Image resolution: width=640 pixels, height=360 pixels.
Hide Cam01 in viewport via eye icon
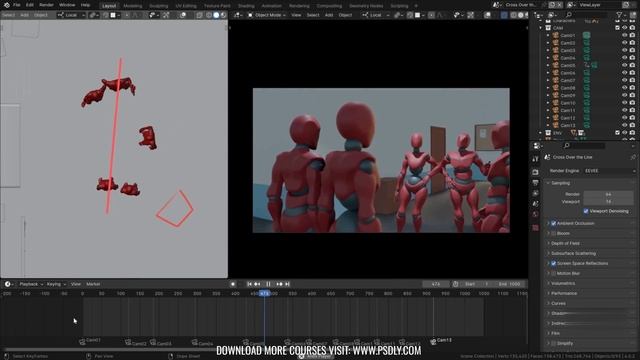click(624, 36)
